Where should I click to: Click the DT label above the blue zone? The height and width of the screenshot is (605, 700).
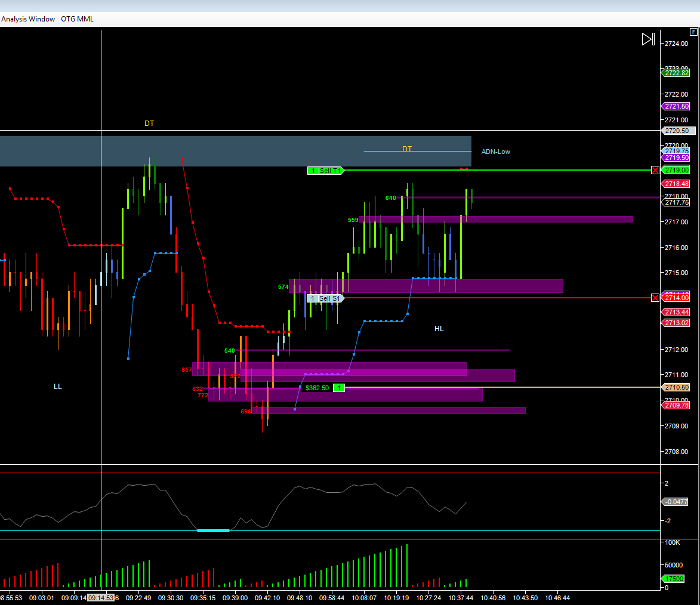[x=149, y=124]
